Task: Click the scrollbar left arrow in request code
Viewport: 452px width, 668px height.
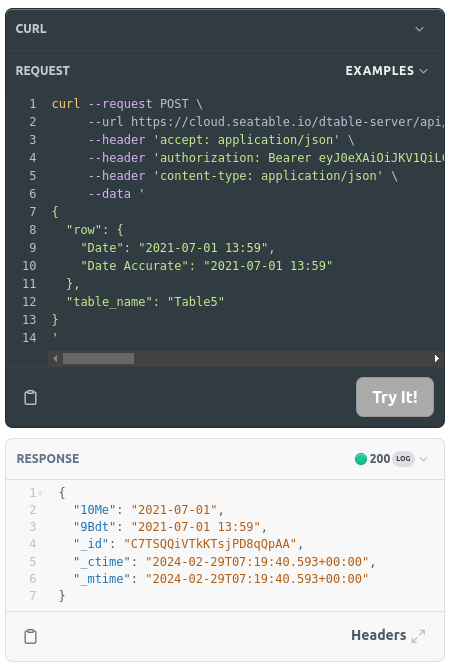Action: pos(55,359)
